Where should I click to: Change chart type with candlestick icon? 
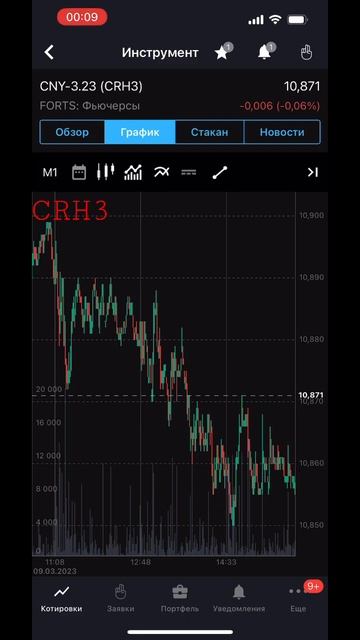coord(106,172)
